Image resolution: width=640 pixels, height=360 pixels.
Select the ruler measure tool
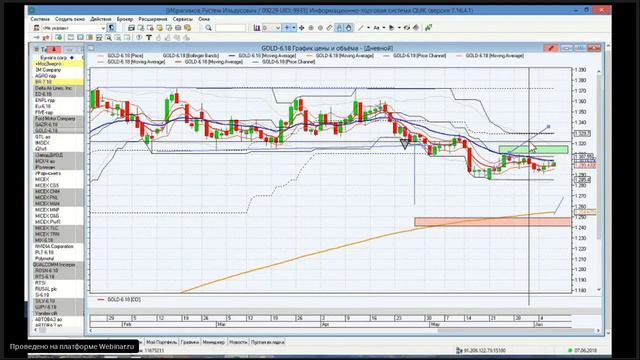[330, 28]
